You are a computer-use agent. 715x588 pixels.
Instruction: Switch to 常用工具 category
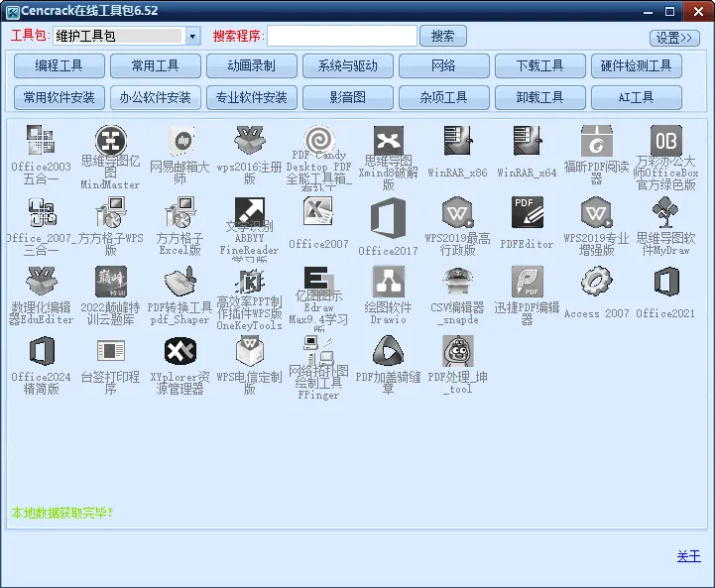click(x=156, y=66)
